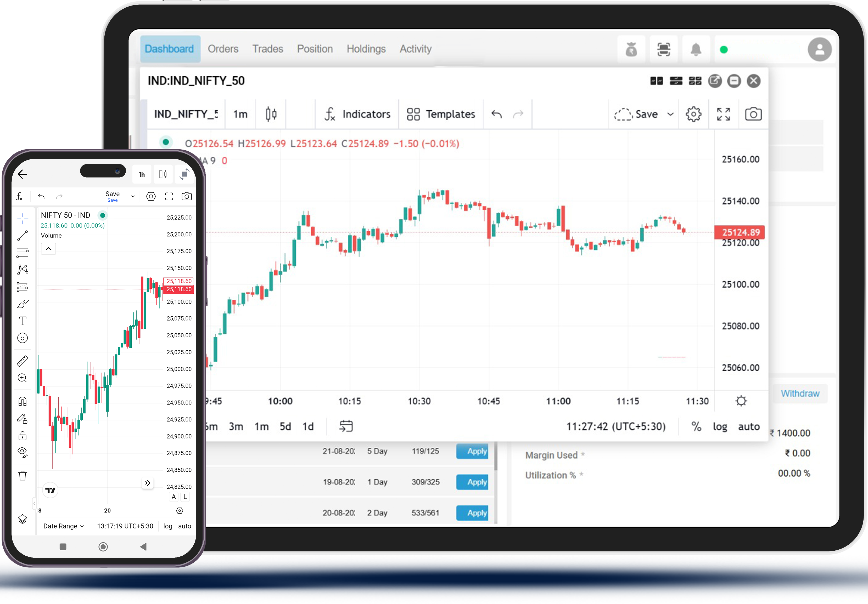Open the Save chevron dropdown on phone

(x=133, y=196)
